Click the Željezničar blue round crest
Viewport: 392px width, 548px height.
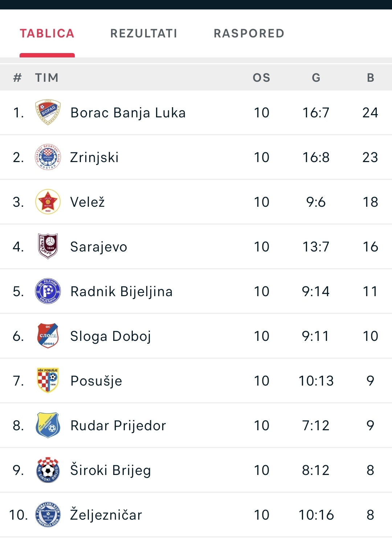(48, 515)
